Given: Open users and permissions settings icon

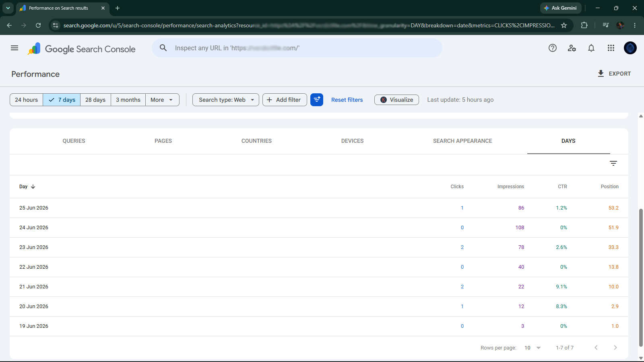Looking at the screenshot, I should point(572,48).
